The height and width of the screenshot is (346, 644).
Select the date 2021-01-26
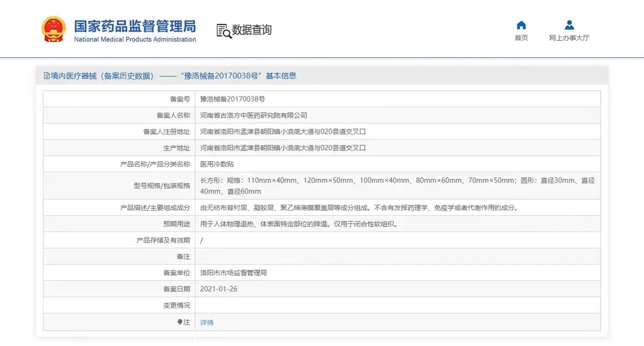[x=218, y=289]
